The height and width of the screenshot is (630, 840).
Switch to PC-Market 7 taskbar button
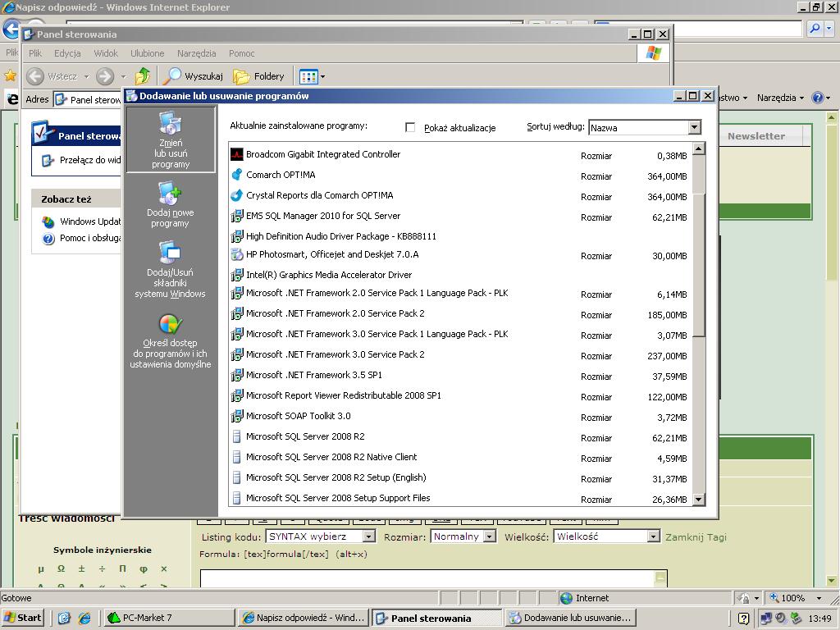tap(169, 618)
